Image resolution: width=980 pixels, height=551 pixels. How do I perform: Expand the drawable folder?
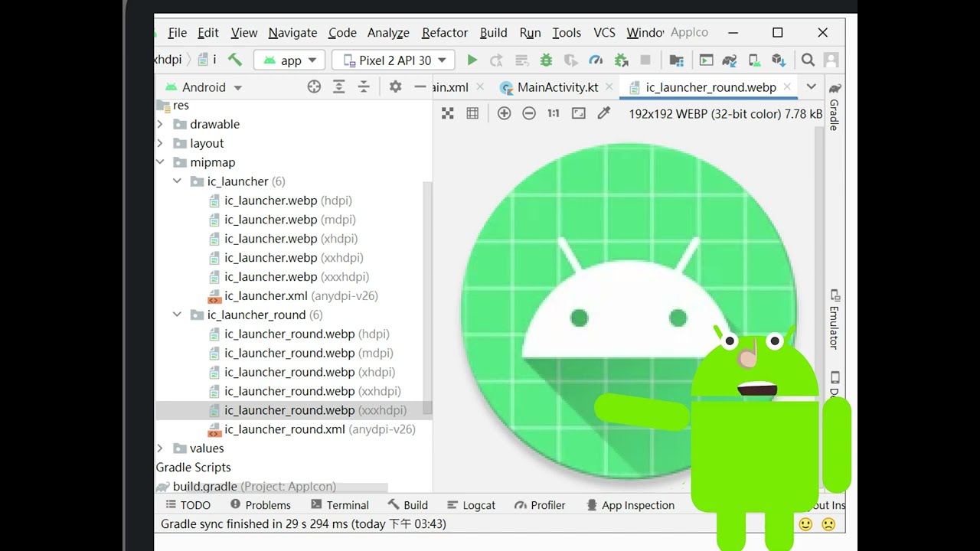pos(159,124)
